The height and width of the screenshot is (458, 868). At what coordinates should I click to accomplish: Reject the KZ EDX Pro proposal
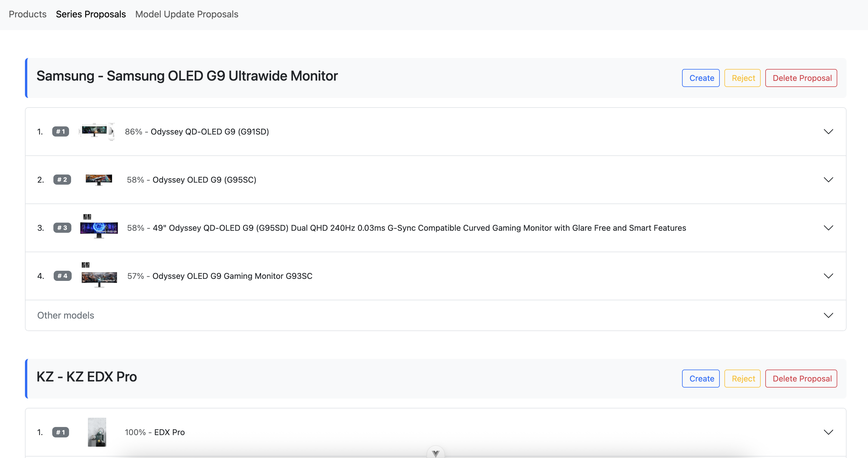click(743, 379)
